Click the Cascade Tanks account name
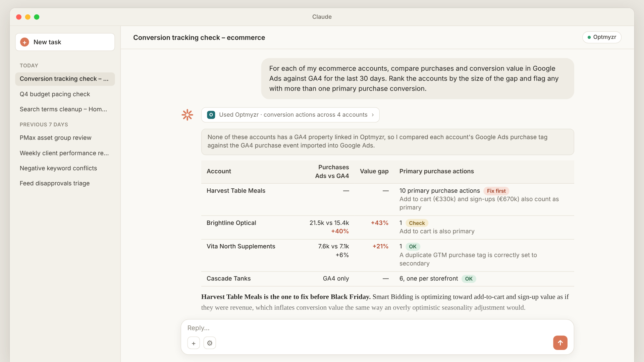This screenshot has width=644, height=362. (x=228, y=279)
